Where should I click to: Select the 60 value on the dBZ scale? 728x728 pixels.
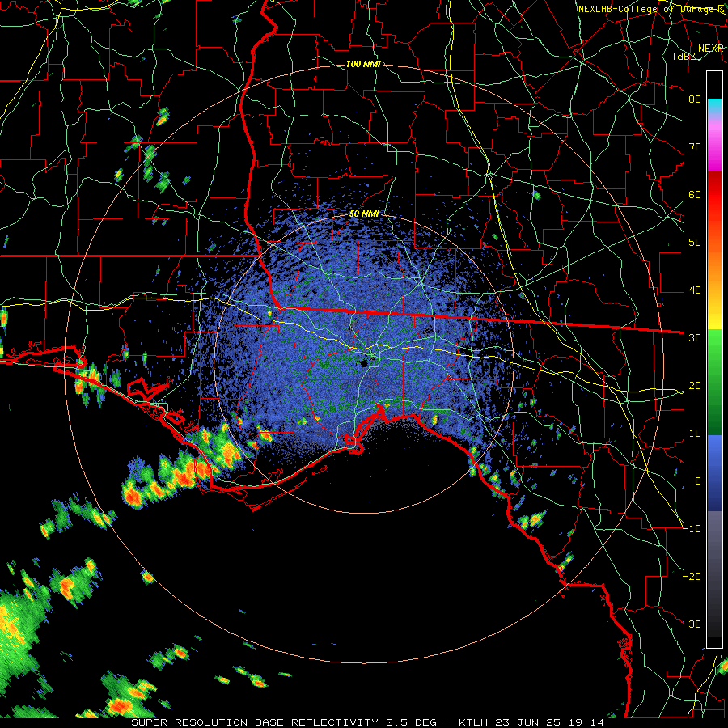pos(695,194)
